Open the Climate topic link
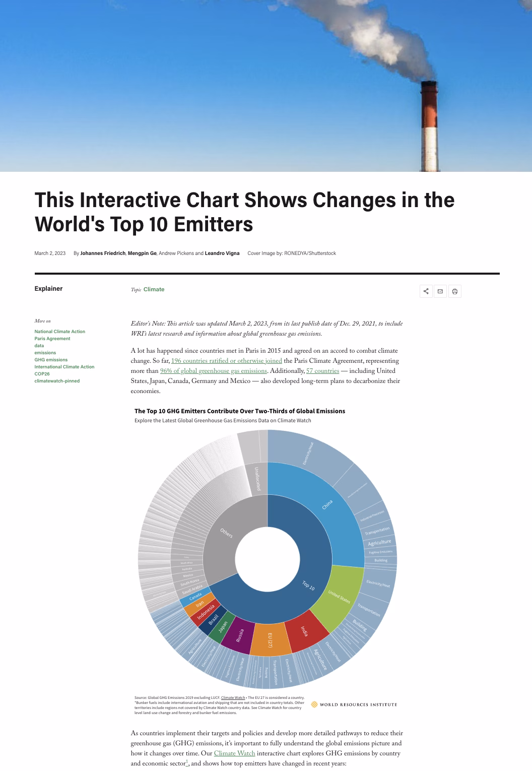Image resolution: width=532 pixels, height=771 pixels. click(x=154, y=289)
